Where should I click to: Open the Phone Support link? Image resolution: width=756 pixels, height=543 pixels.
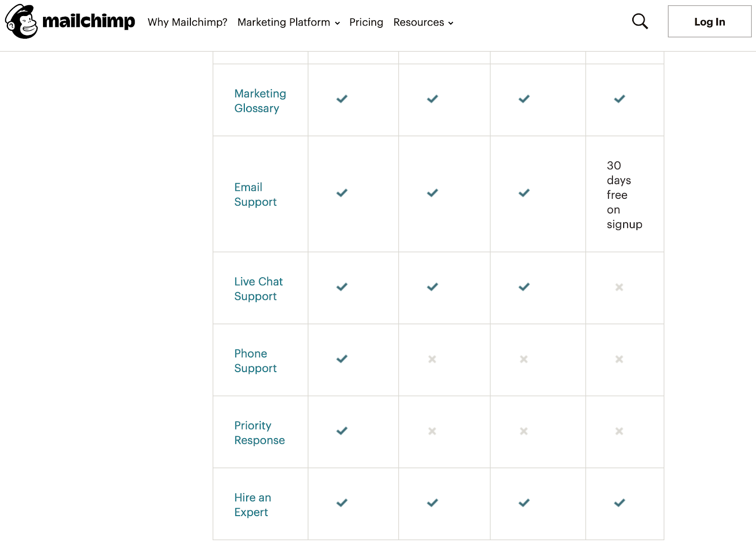[255, 361]
